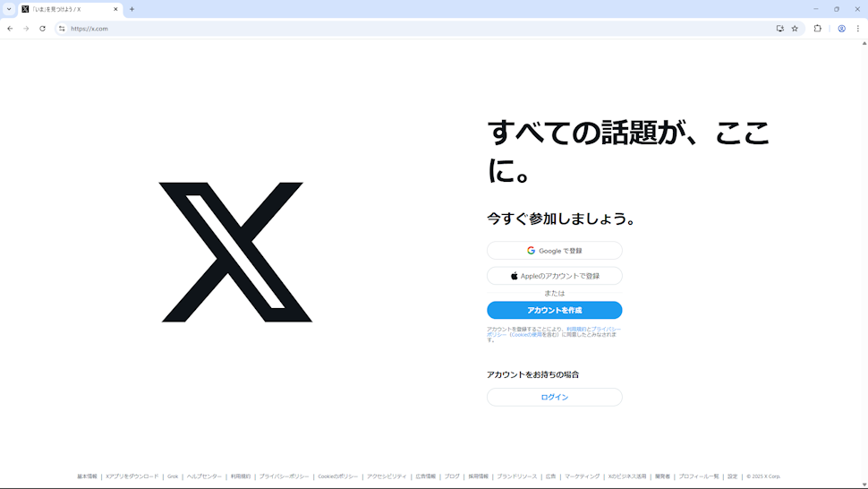The height and width of the screenshot is (489, 868).
Task: Open the 基本情報 footer link
Action: [x=87, y=476]
